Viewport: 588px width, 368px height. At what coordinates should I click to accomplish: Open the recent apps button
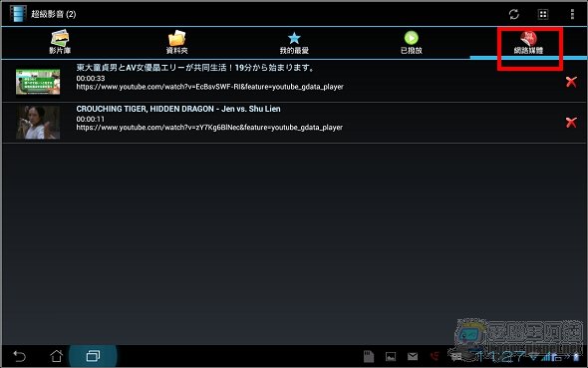click(x=93, y=356)
